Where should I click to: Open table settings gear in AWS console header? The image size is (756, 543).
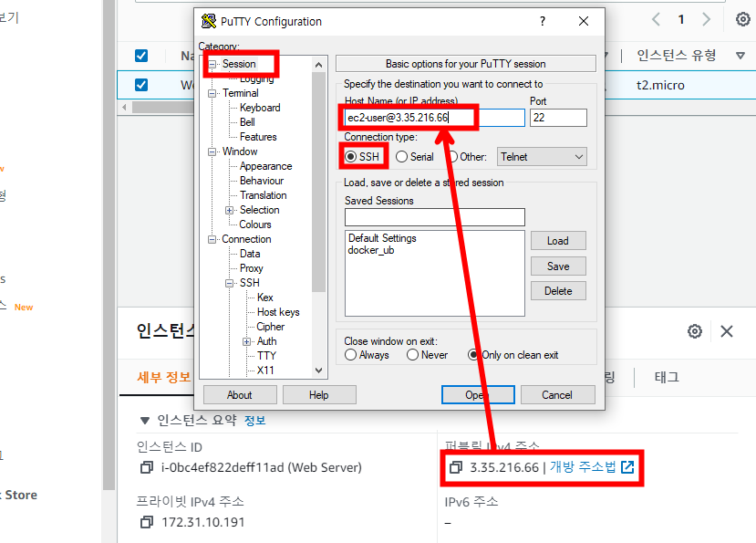click(x=743, y=19)
